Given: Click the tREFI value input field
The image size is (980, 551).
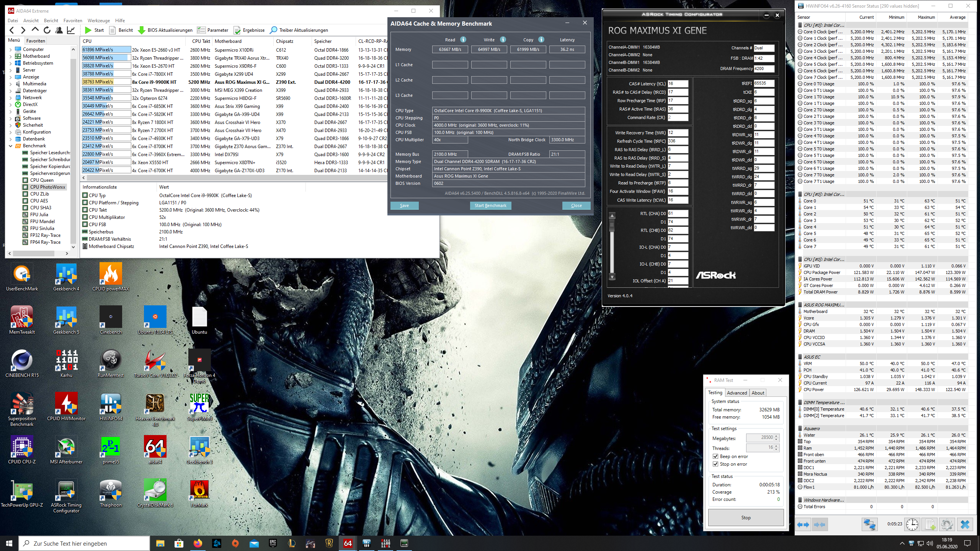Looking at the screenshot, I should pyautogui.click(x=763, y=83).
